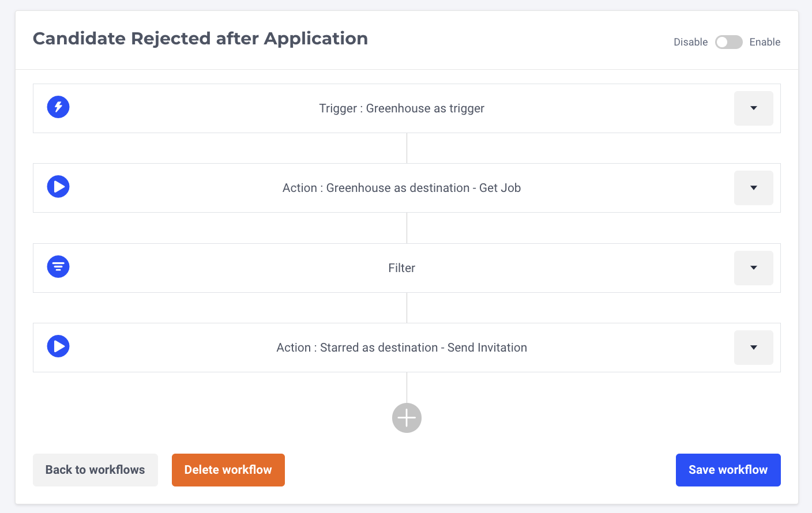Toggle the workflow Disable/Enable switch
The width and height of the screenshot is (812, 513).
tap(728, 42)
